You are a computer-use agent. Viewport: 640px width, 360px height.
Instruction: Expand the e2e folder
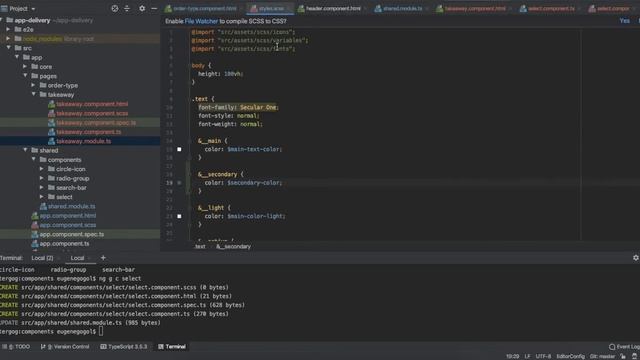pyautogui.click(x=8, y=29)
